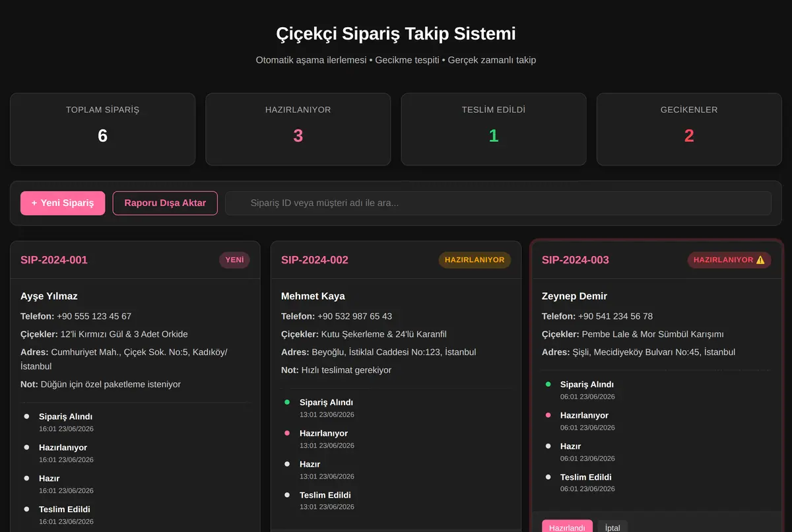This screenshot has width=792, height=532.
Task: Select "Hazırlanıyor" step in SIP-2024-002's timeline
Action: [x=323, y=433]
